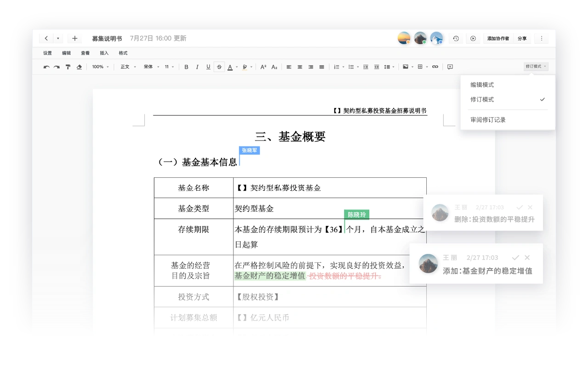Click the 分享 button
This screenshot has width=588, height=377.
pos(522,39)
